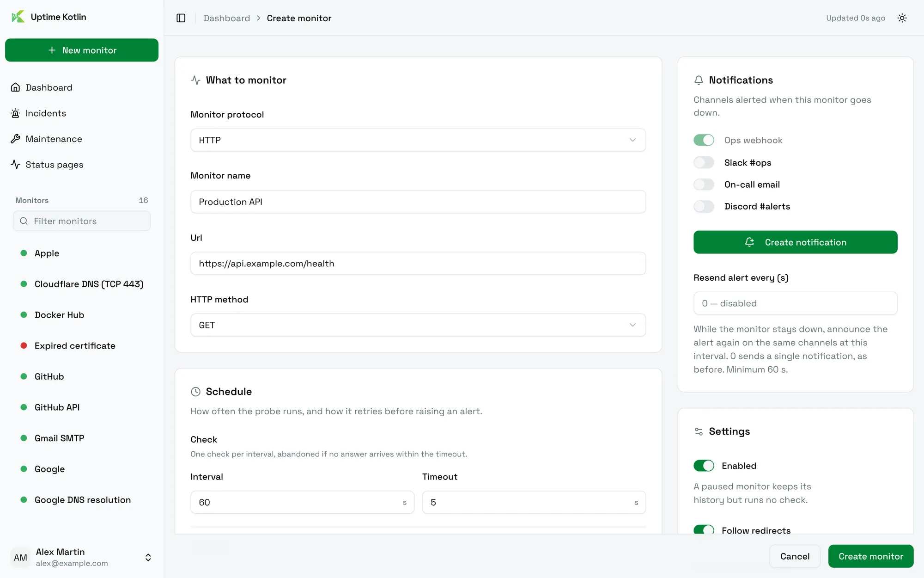Click the Timeout input field

pos(534,502)
